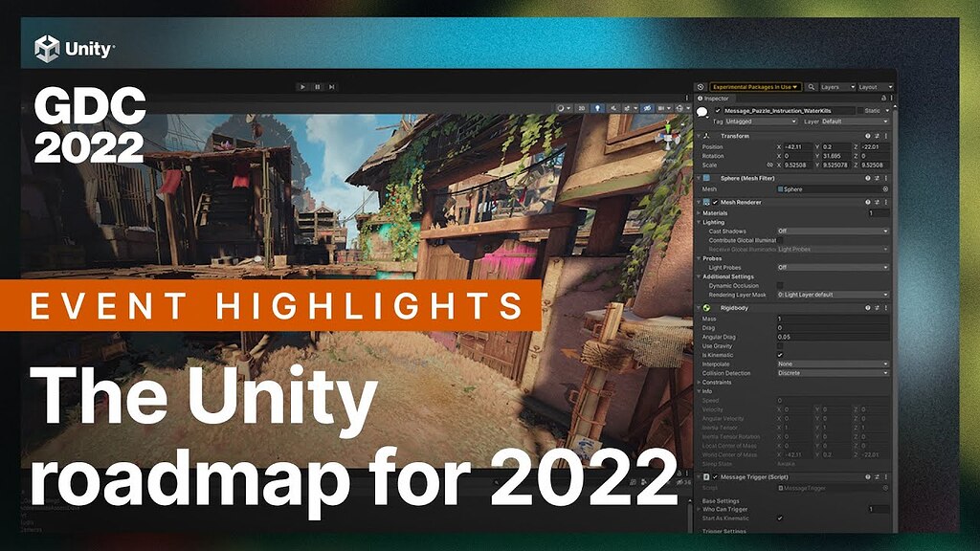Open the Transform component three-dot options menu

tap(886, 136)
